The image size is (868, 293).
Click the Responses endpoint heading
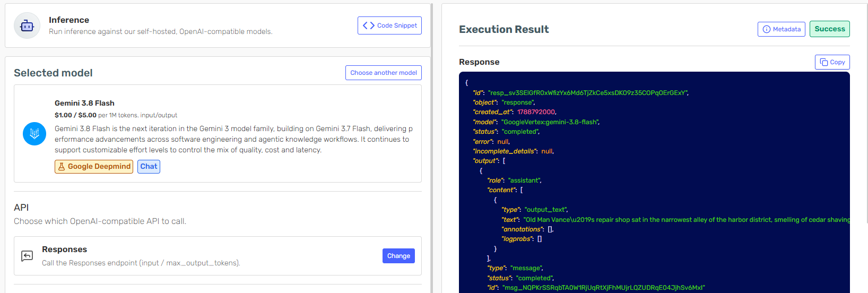coord(64,249)
